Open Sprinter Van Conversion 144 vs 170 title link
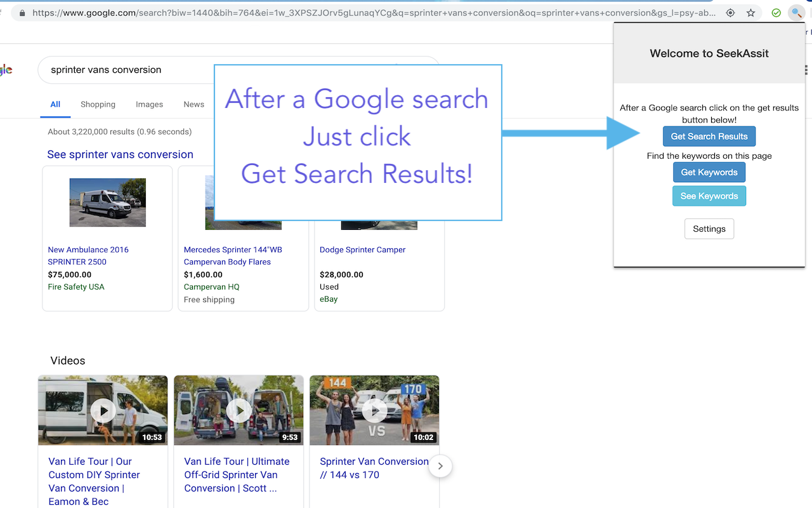This screenshot has height=508, width=812. 374,468
